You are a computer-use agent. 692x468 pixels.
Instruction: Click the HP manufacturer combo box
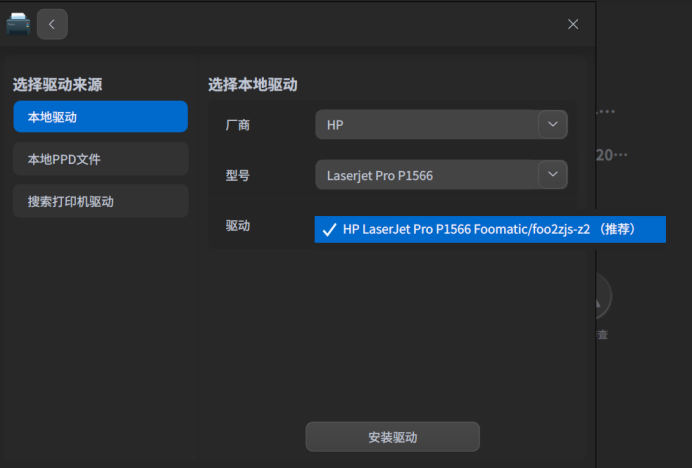tap(427, 125)
